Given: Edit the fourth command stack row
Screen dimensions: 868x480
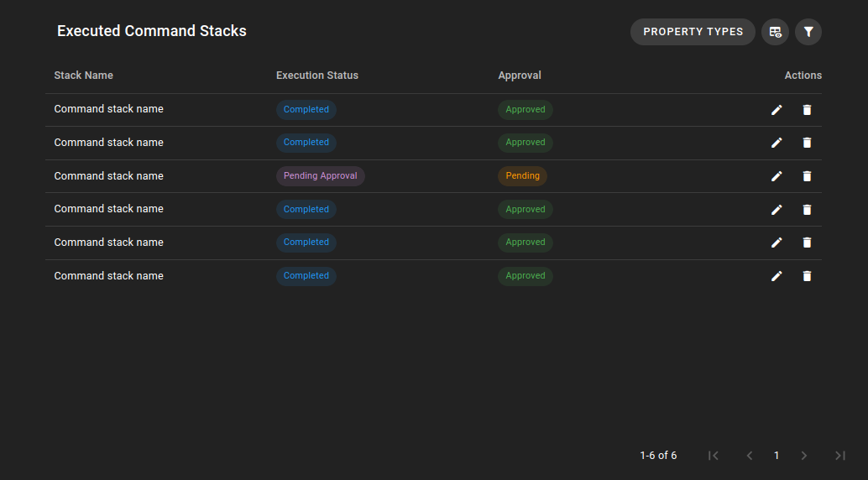Looking at the screenshot, I should (x=776, y=209).
